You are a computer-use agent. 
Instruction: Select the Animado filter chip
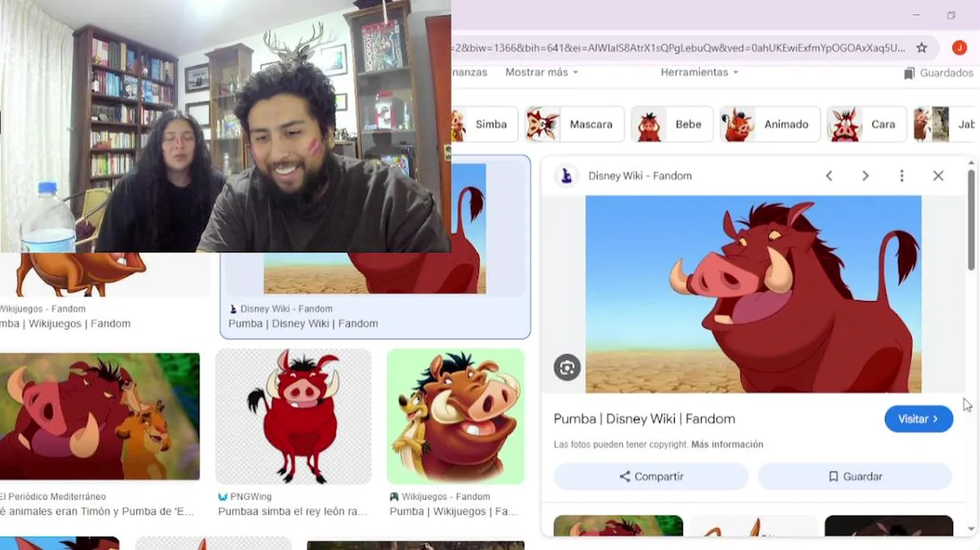tap(770, 125)
